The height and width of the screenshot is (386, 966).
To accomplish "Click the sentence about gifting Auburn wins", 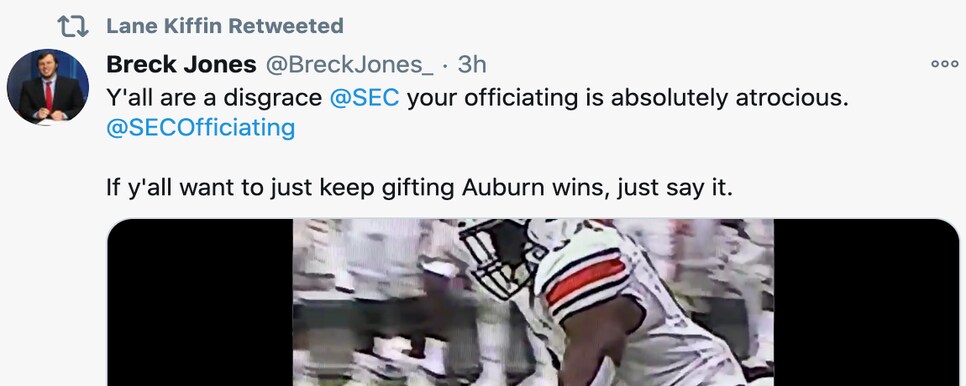I will pos(420,188).
